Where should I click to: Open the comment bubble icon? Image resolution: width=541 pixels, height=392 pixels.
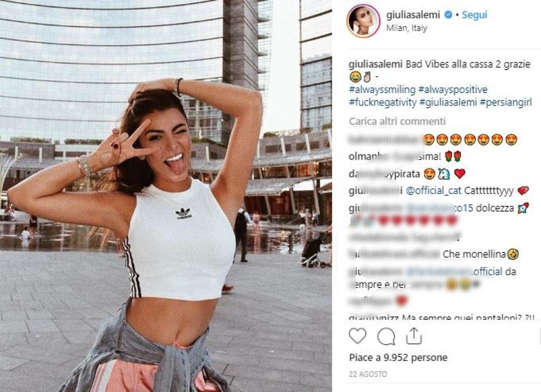(386, 336)
